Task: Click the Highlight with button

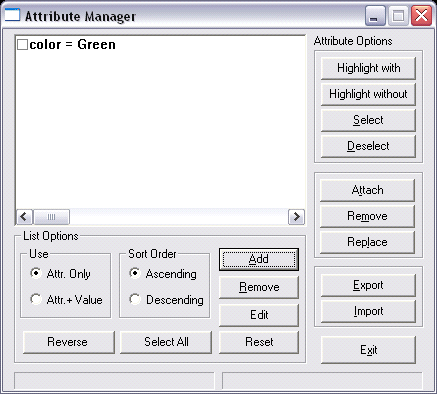Action: pyautogui.click(x=368, y=68)
